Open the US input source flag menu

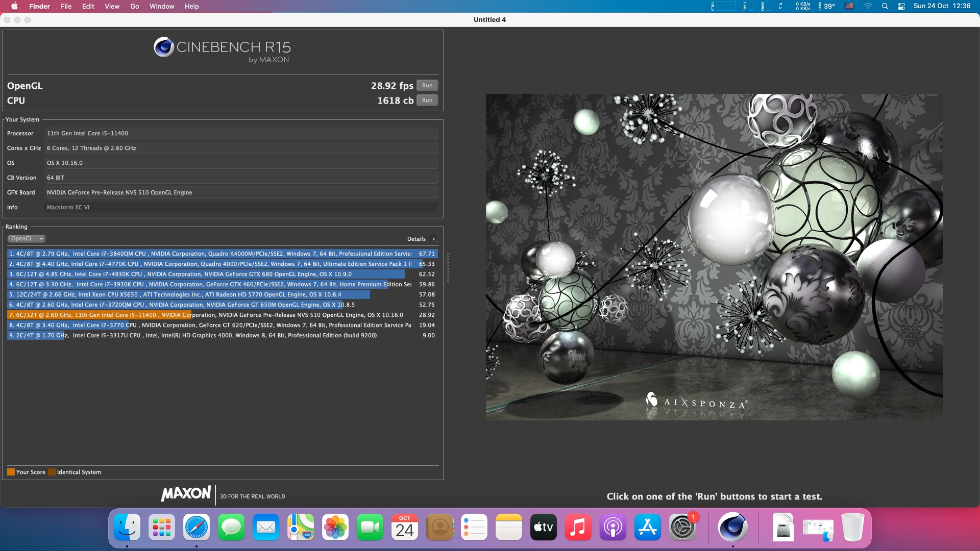[x=849, y=6]
